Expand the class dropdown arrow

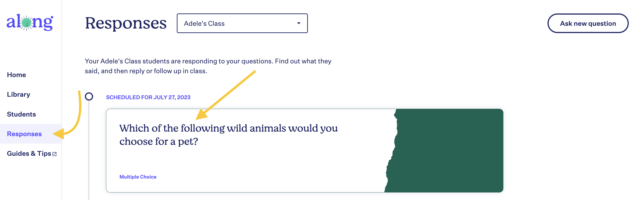coord(299,23)
